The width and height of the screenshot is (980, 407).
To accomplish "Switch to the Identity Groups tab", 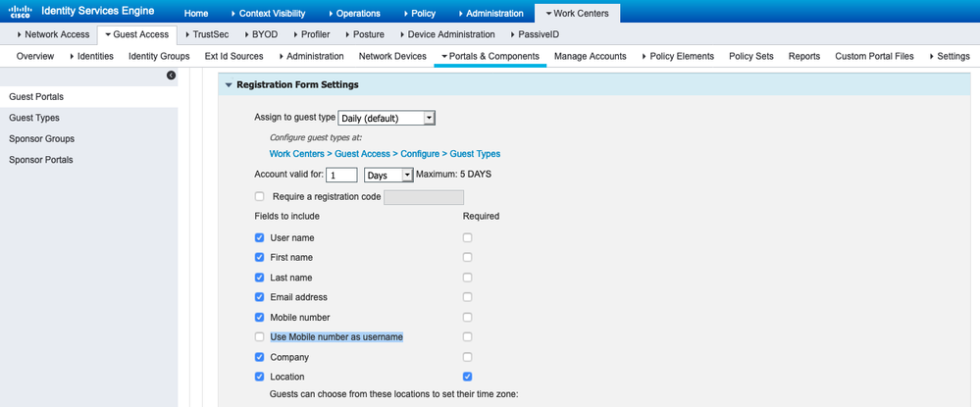I will coord(159,56).
